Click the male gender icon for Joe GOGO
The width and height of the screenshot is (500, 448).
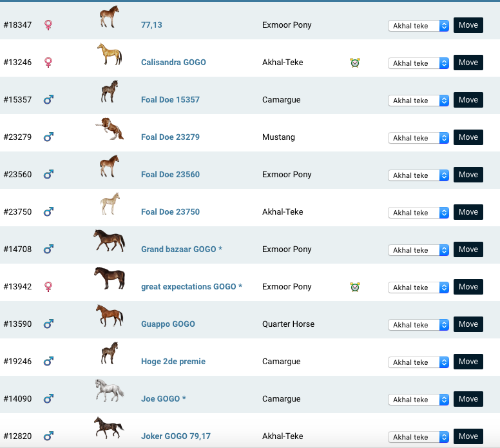pos(48,399)
